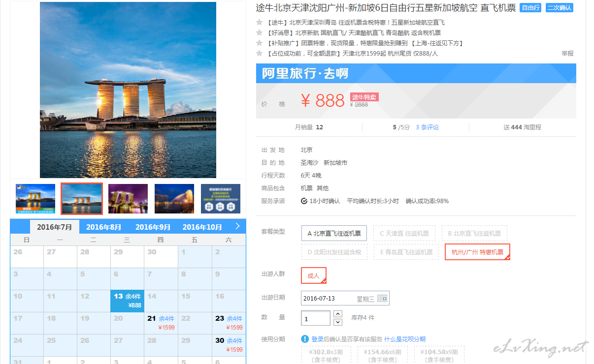Click the 月销量 12 sales count
Viewport: 594px width, 364px height.
pos(309,127)
